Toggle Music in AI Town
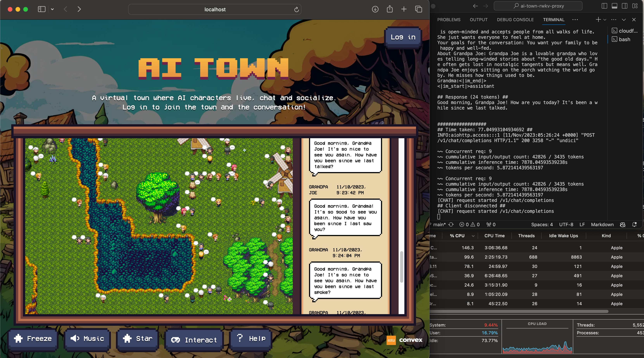The image size is (644, 358). [87, 339]
